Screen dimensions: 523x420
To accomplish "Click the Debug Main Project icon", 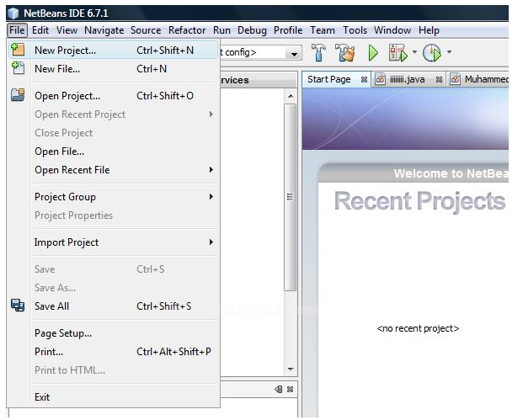I will [398, 53].
